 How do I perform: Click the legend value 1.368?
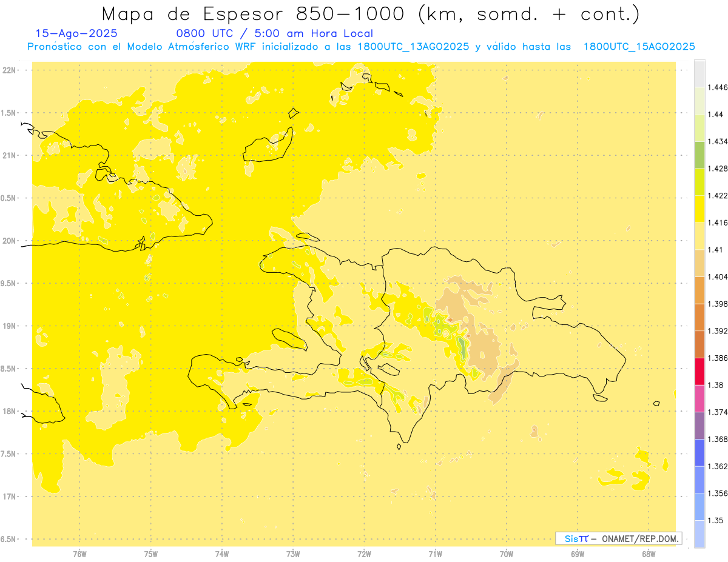718,440
